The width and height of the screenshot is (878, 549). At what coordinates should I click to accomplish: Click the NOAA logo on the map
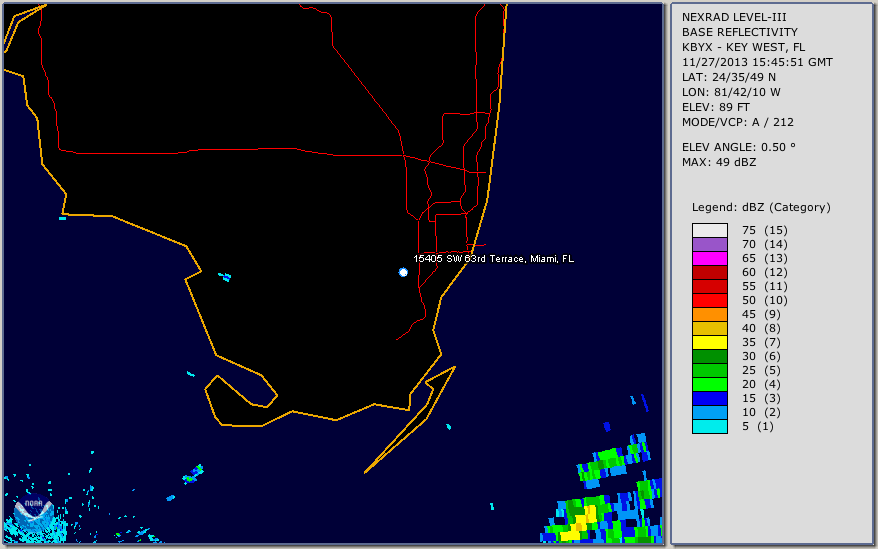pyautogui.click(x=34, y=513)
